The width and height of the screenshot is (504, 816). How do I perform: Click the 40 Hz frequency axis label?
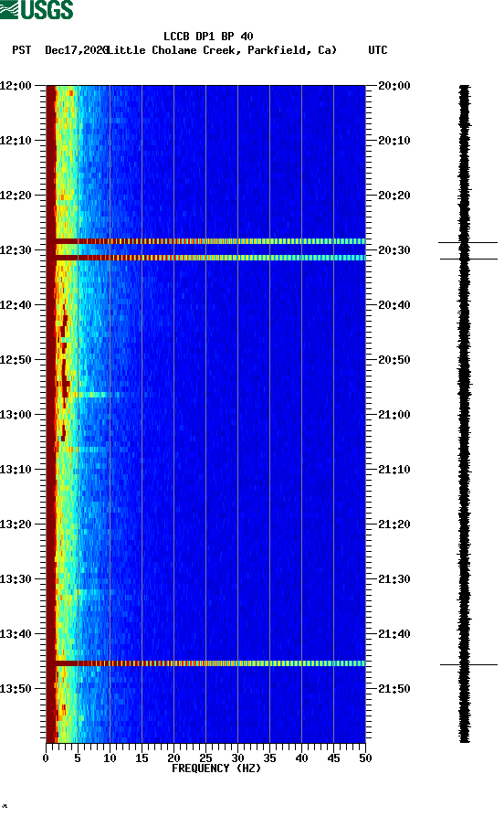click(x=301, y=758)
